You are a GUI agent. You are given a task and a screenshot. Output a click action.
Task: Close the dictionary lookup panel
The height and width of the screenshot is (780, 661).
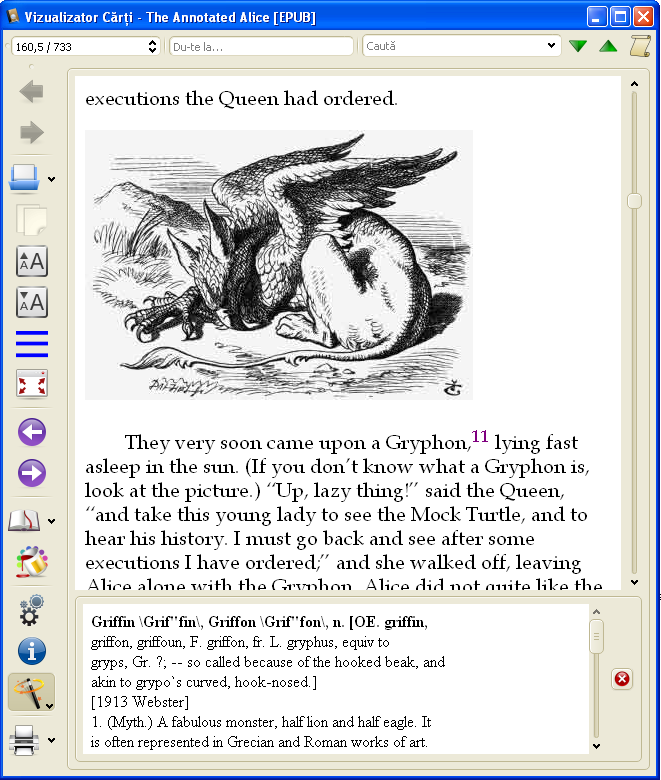click(x=622, y=679)
